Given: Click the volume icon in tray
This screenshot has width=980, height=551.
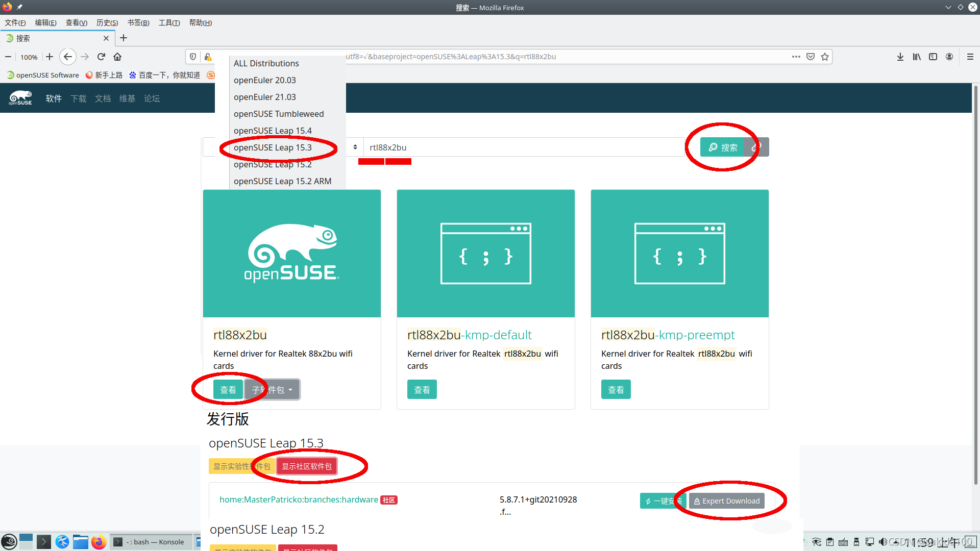Looking at the screenshot, I should 883,542.
